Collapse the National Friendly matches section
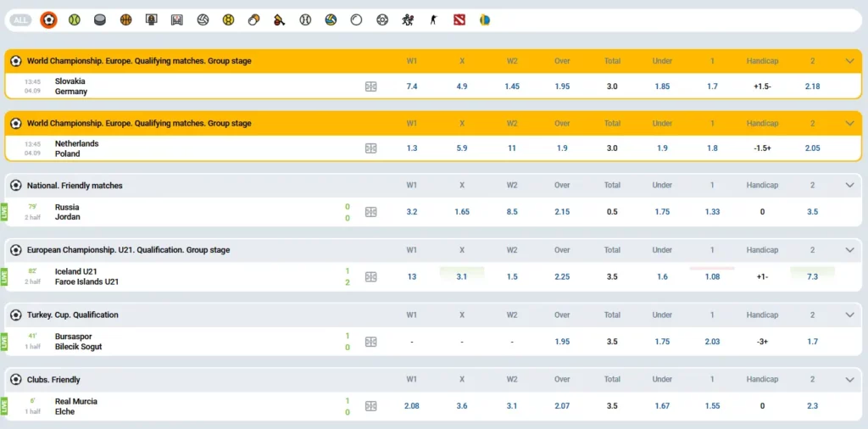The width and height of the screenshot is (868, 429). (849, 186)
